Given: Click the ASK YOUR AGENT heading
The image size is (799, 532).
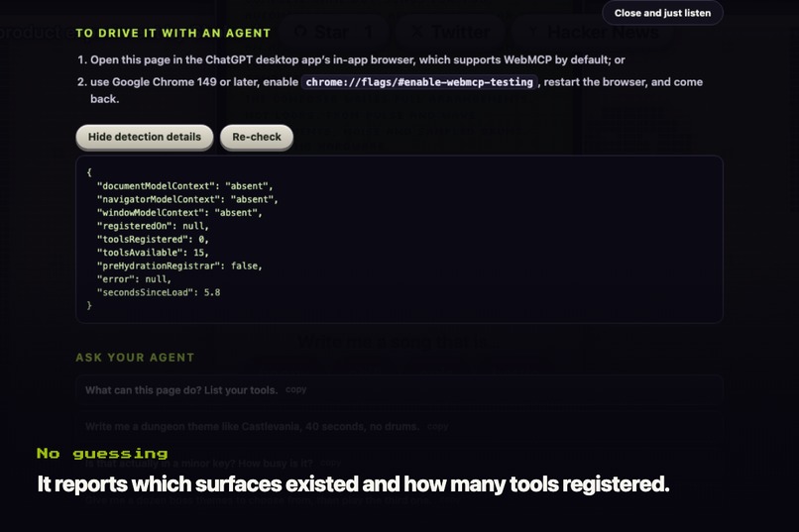Looking at the screenshot, I should tap(135, 358).
